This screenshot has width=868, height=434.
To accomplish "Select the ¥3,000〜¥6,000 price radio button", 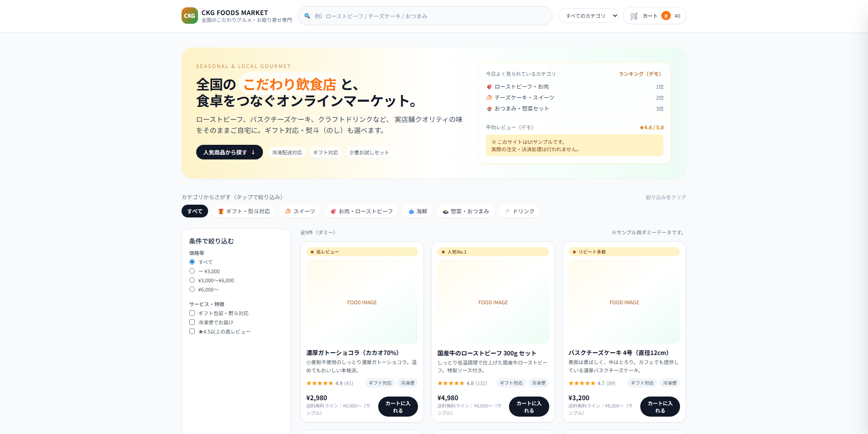I will tap(192, 280).
